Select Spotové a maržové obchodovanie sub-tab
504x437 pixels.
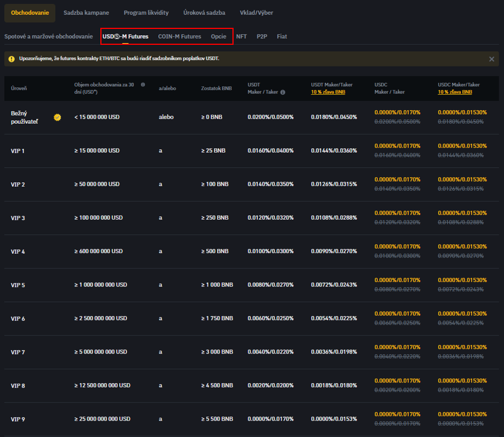tap(48, 36)
